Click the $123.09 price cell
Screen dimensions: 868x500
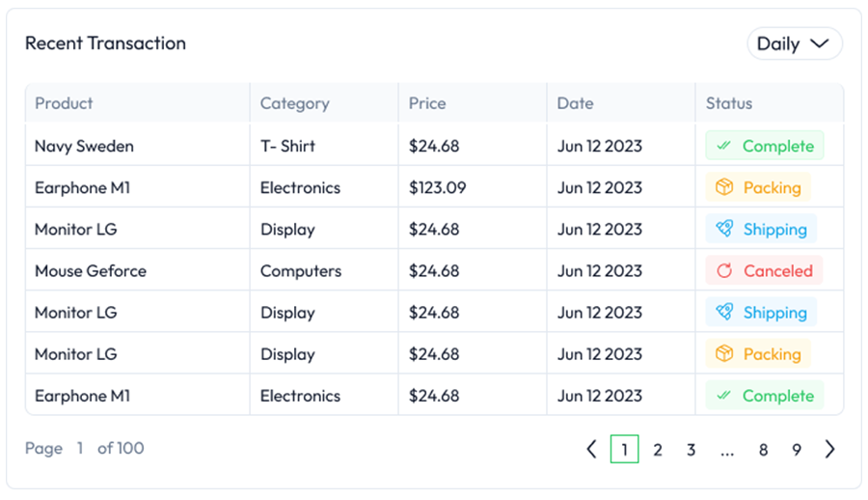coord(437,188)
